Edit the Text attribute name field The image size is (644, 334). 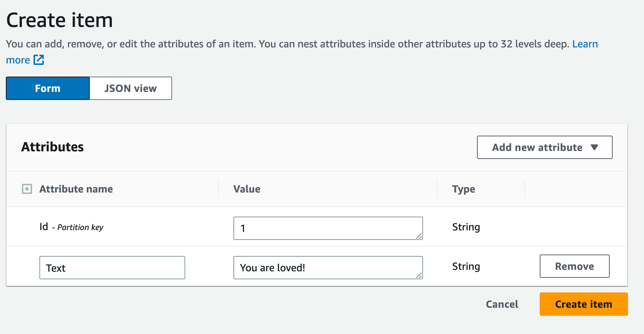point(112,268)
